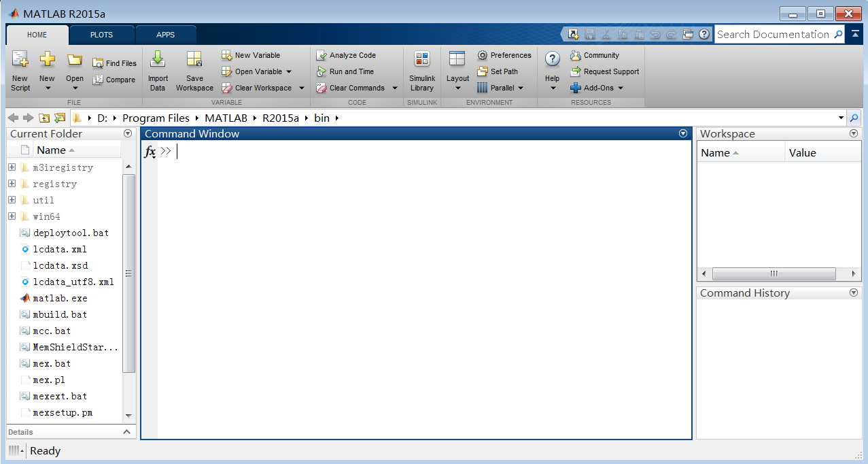Image resolution: width=868 pixels, height=464 pixels.
Task: Run Analyze Code
Action: pyautogui.click(x=346, y=55)
